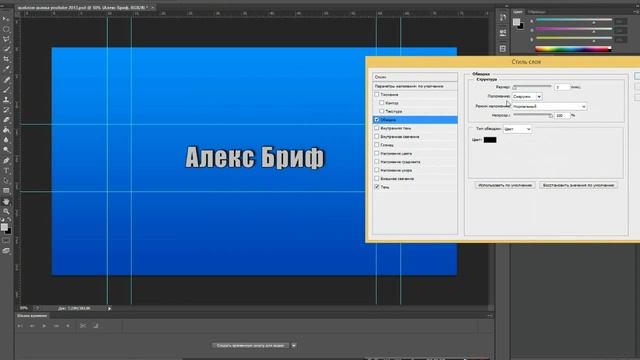Select the Lasso tool

(x=6, y=40)
